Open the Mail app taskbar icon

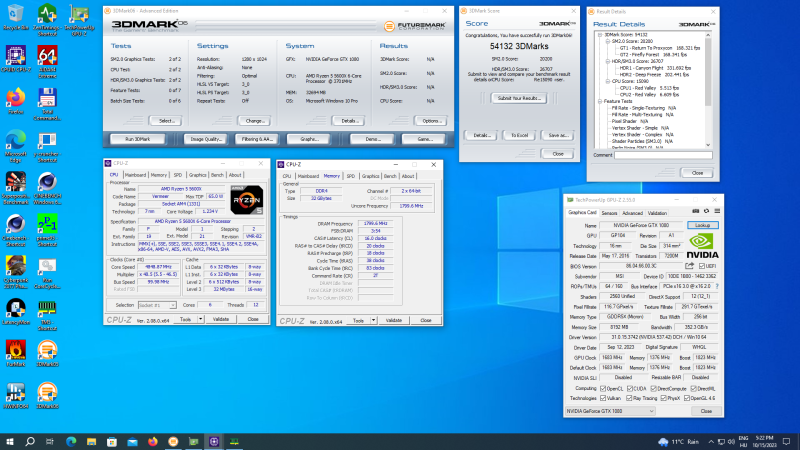[x=132, y=441]
